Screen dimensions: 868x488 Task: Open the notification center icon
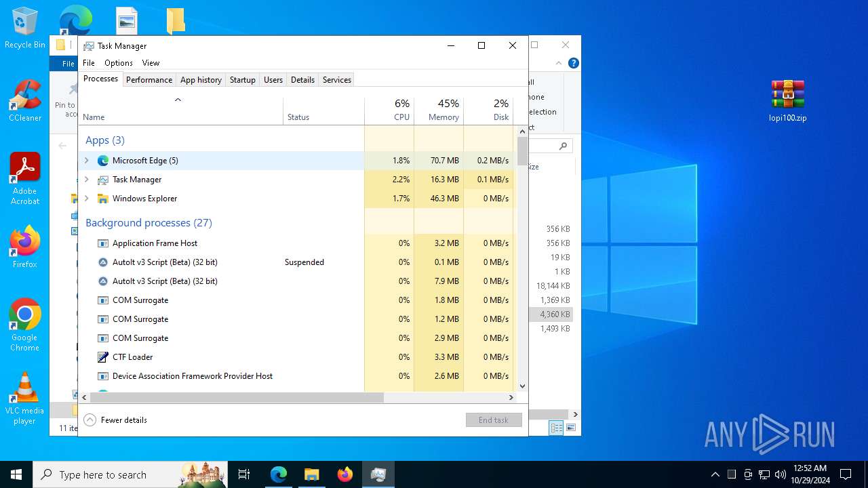[x=846, y=474]
